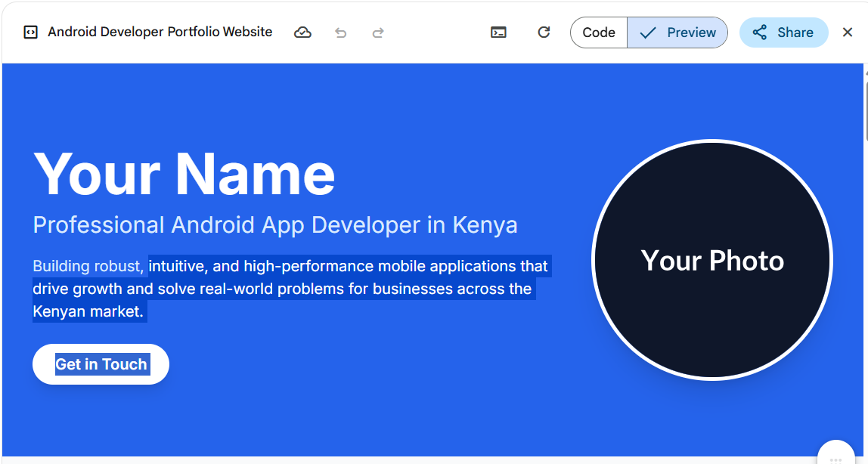Select the Preview tab label
Image resolution: width=868 pixels, height=464 pixels.
[691, 32]
